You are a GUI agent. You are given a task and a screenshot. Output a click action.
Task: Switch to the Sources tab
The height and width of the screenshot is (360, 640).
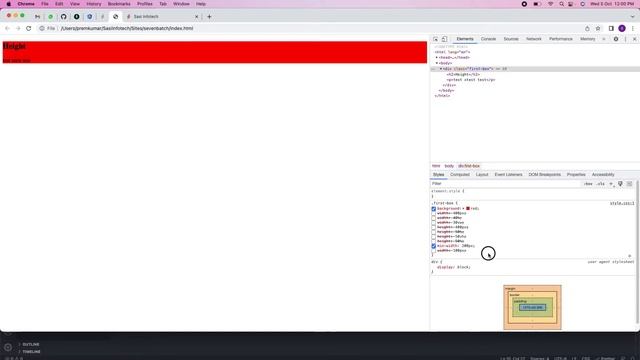(511, 39)
